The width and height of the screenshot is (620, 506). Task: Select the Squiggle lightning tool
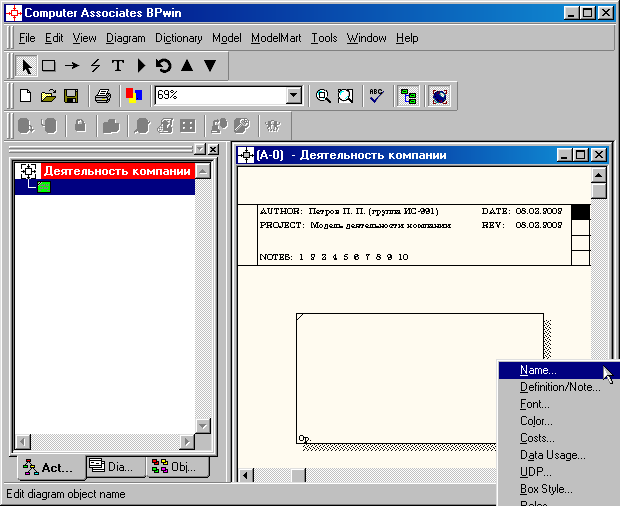(x=95, y=66)
